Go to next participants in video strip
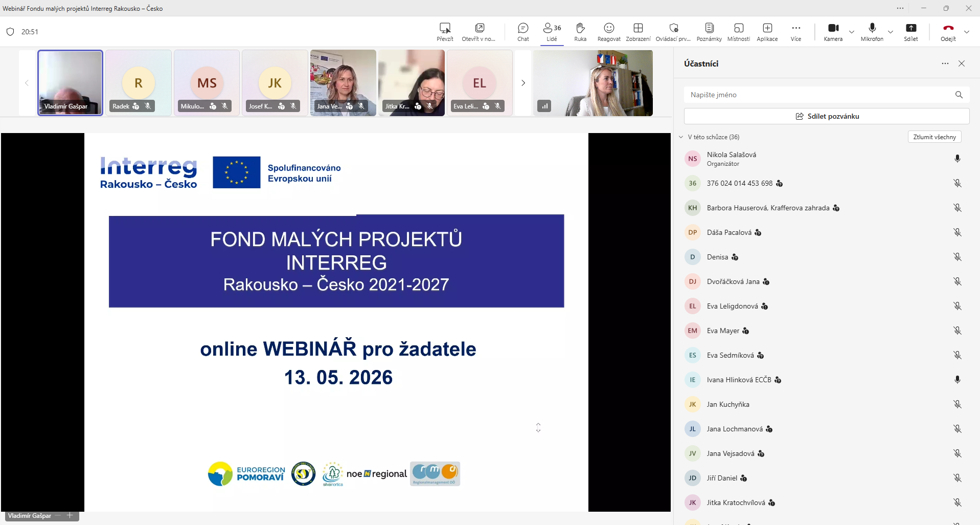 point(523,83)
